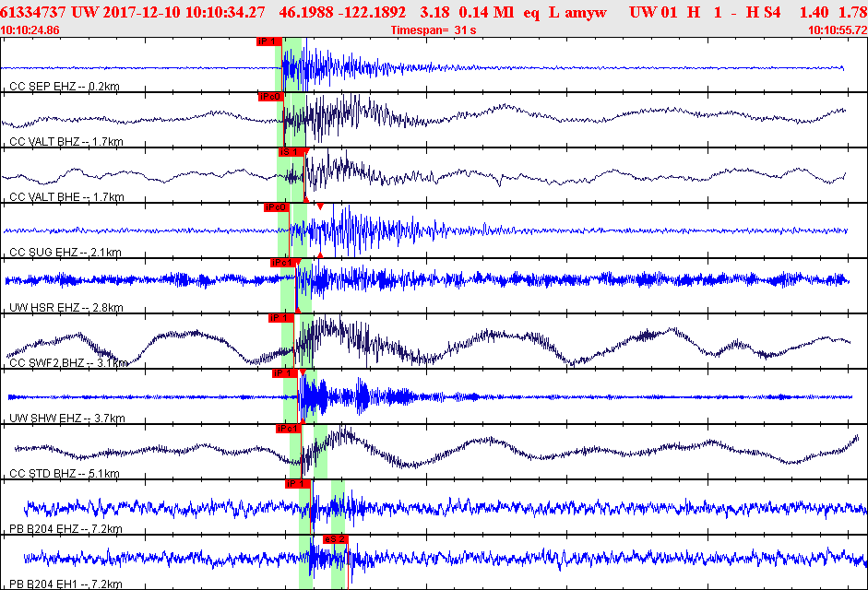Click the CC SWF2 BHZ -- 3.1km station label
Viewport: 868px width, 590px height.
click(x=68, y=363)
